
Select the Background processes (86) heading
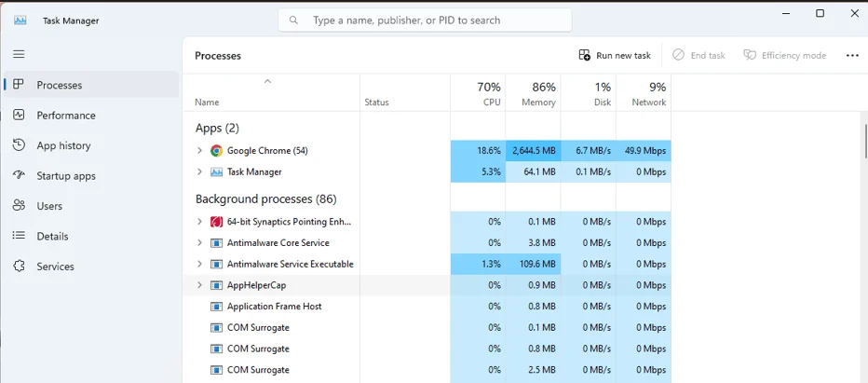coord(265,199)
